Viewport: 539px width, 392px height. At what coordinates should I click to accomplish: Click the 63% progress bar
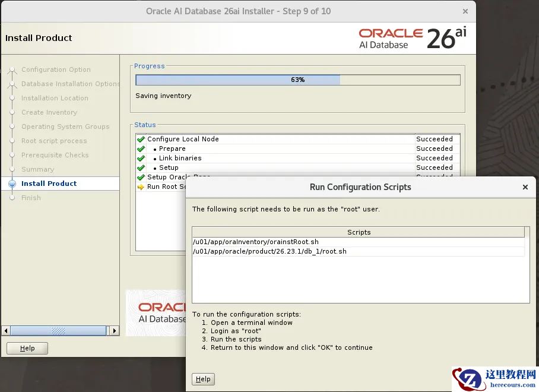(x=297, y=80)
